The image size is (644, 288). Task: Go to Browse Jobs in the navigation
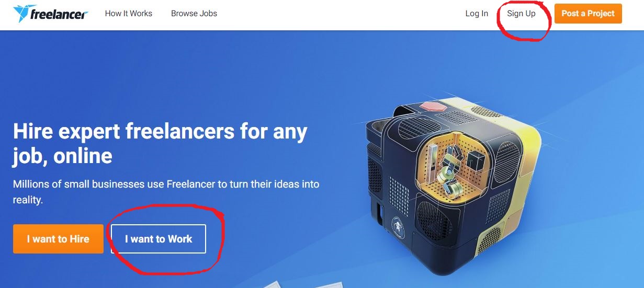coord(194,14)
